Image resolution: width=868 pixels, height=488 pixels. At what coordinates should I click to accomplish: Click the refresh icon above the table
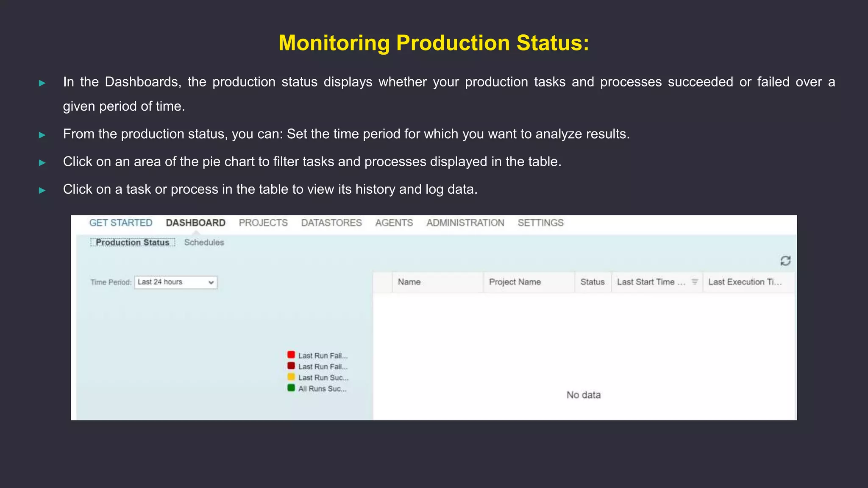(x=785, y=261)
